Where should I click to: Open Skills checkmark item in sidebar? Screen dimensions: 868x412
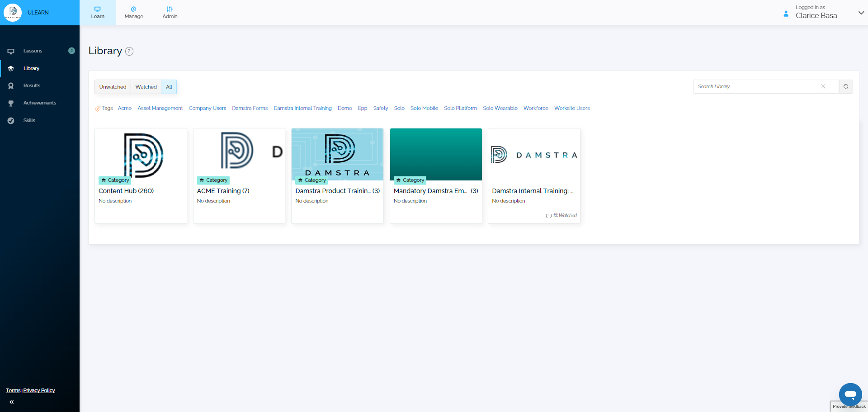[29, 121]
